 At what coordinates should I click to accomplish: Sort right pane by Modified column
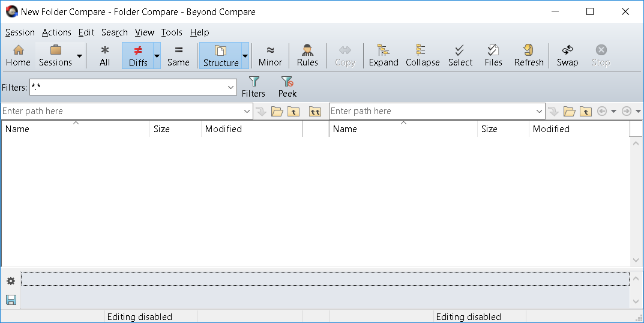580,129
